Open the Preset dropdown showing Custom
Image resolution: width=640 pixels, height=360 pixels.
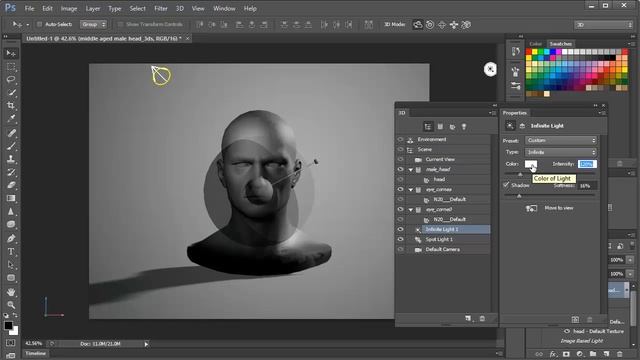560,140
